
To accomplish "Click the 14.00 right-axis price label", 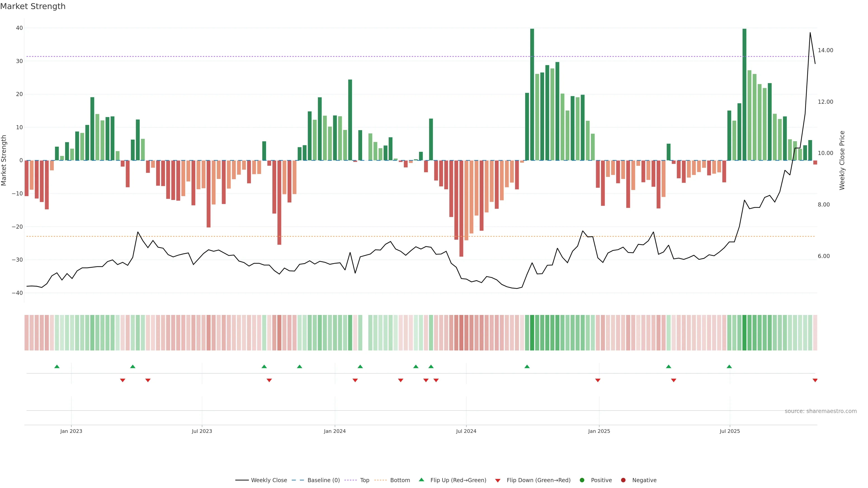I will click(x=825, y=50).
